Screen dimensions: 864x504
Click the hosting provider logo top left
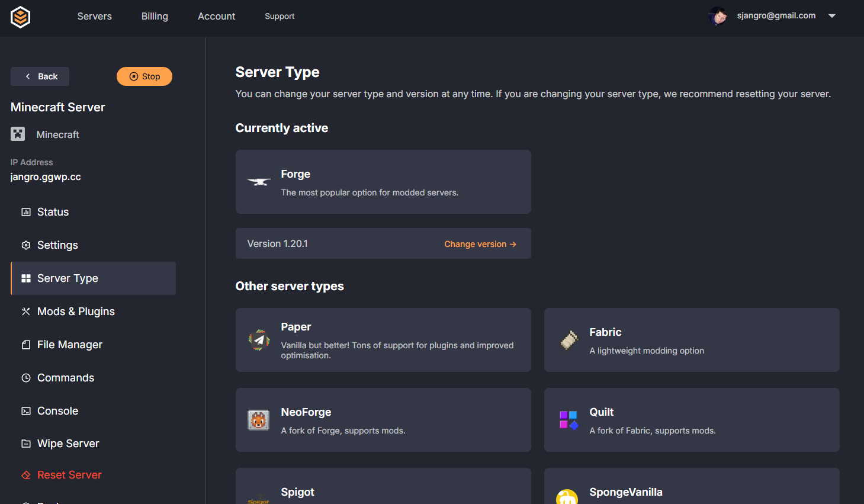[20, 17]
